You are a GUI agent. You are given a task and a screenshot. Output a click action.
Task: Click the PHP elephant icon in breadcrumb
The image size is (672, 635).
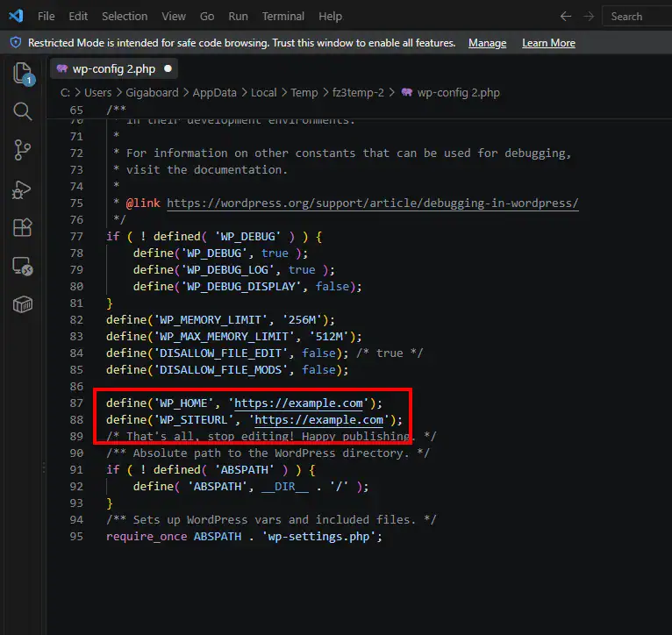407,93
